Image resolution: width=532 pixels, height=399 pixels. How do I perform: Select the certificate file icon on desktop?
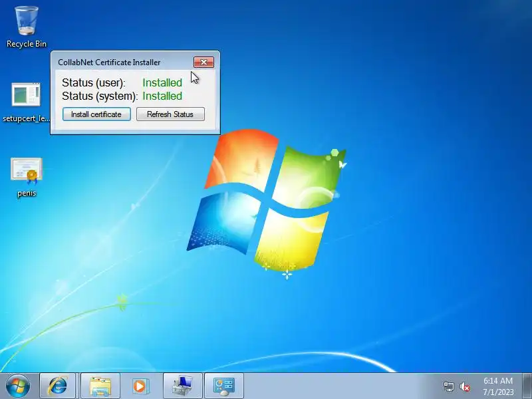point(27,177)
